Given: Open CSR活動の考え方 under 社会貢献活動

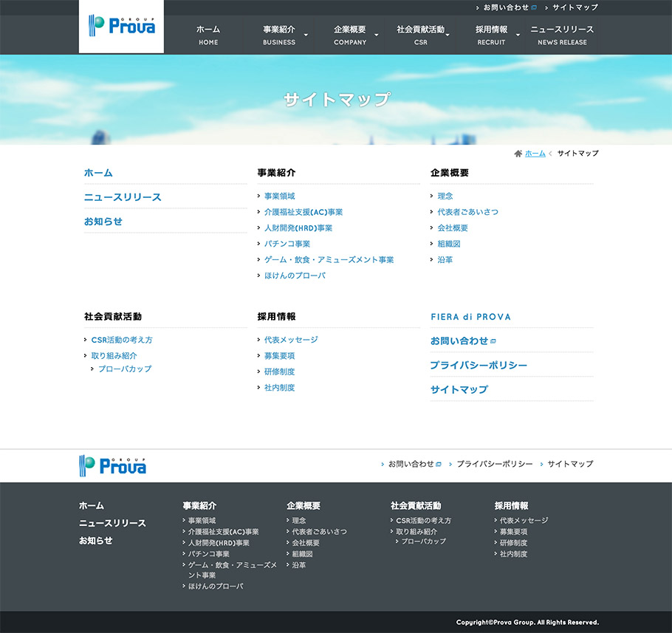Looking at the screenshot, I should click(123, 340).
